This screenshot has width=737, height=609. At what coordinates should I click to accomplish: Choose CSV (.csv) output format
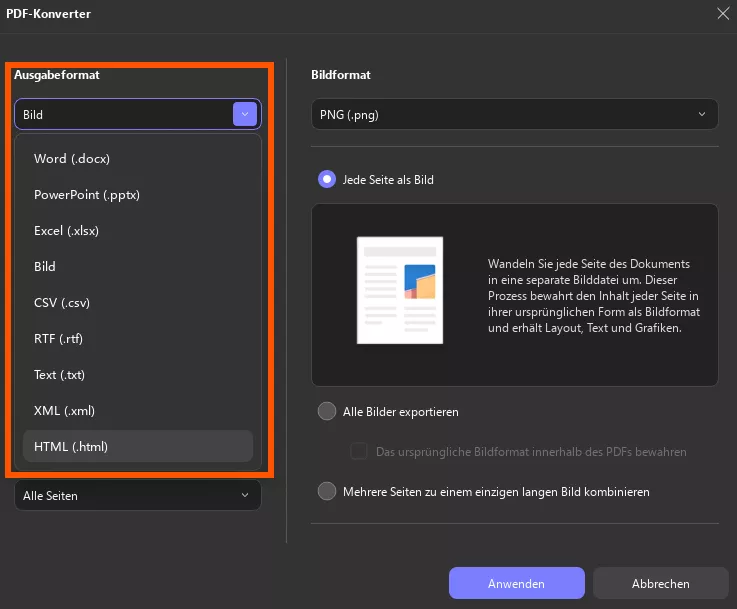click(138, 303)
